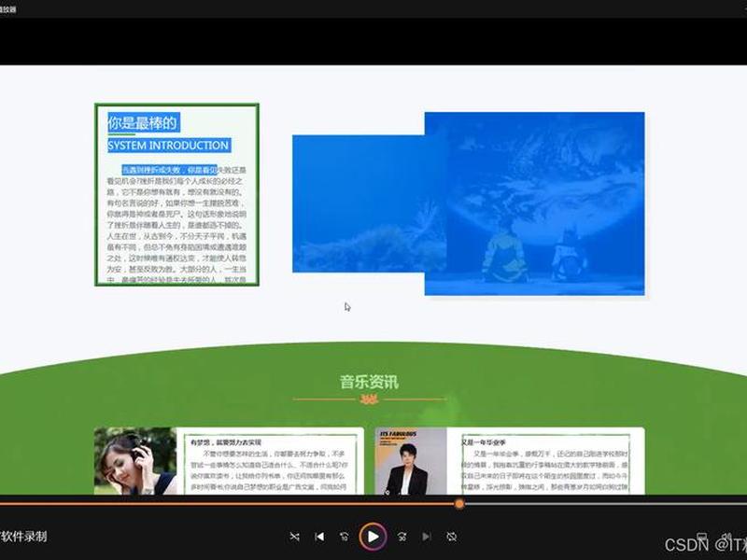Click the SYSTEM INTRODUCTION subtitle
Image resolution: width=747 pixels, height=560 pixels.
pos(168,146)
